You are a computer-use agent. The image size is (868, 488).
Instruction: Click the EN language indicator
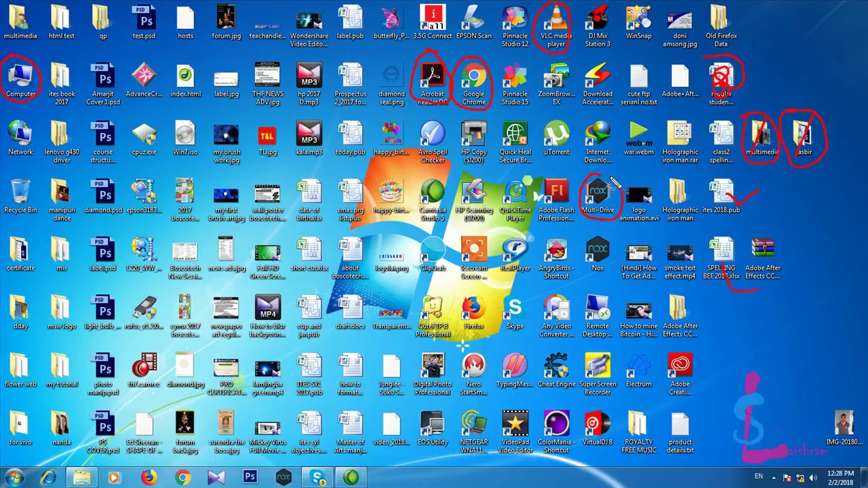tap(758, 477)
